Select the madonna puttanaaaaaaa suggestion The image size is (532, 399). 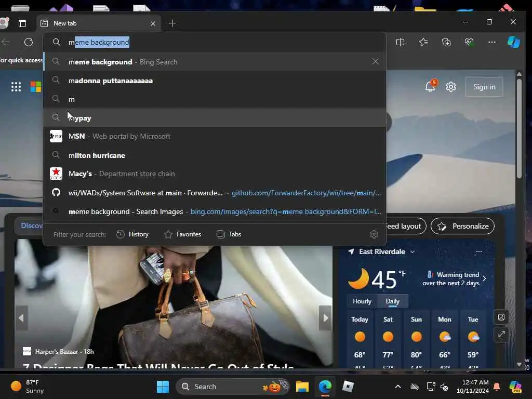tap(215, 81)
